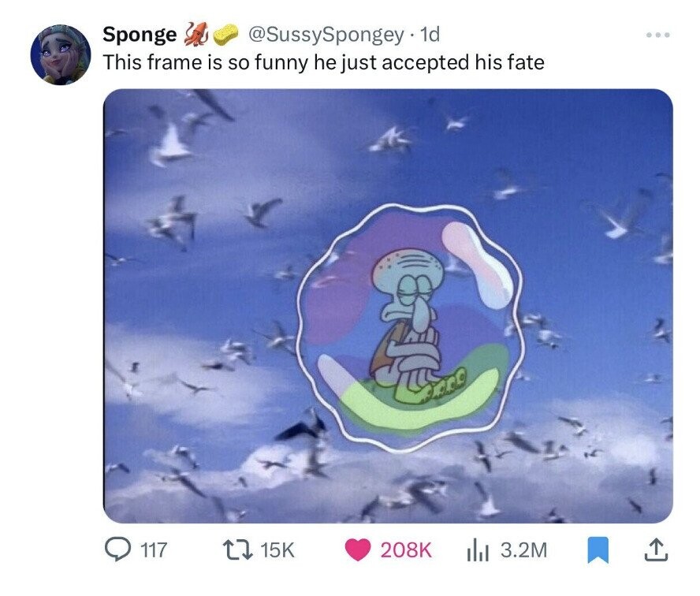Click the yellow sponge badge icon
The width and height of the screenshot is (700, 596).
click(x=228, y=35)
